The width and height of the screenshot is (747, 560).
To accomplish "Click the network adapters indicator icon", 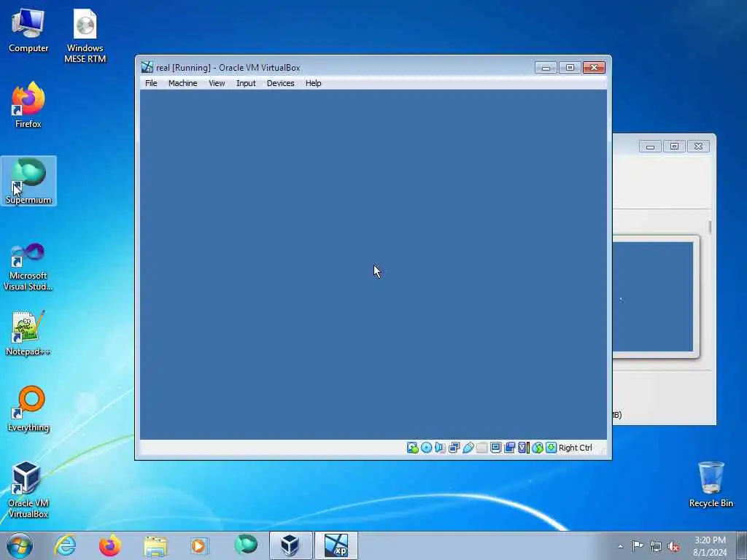I will [454, 448].
